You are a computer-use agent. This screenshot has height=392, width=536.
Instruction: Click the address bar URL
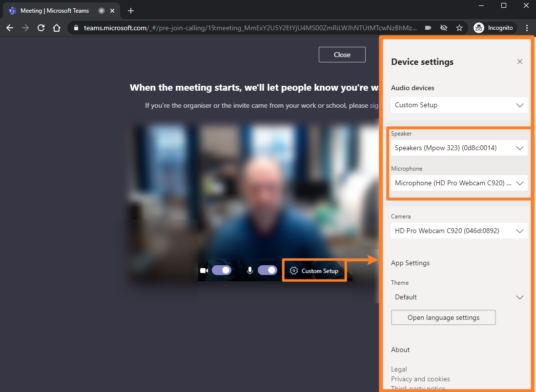pyautogui.click(x=250, y=28)
